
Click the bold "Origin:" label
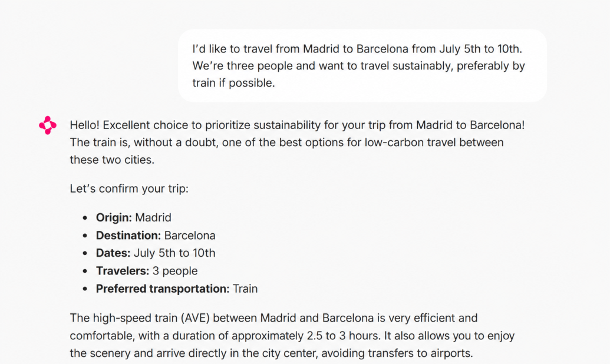point(114,217)
